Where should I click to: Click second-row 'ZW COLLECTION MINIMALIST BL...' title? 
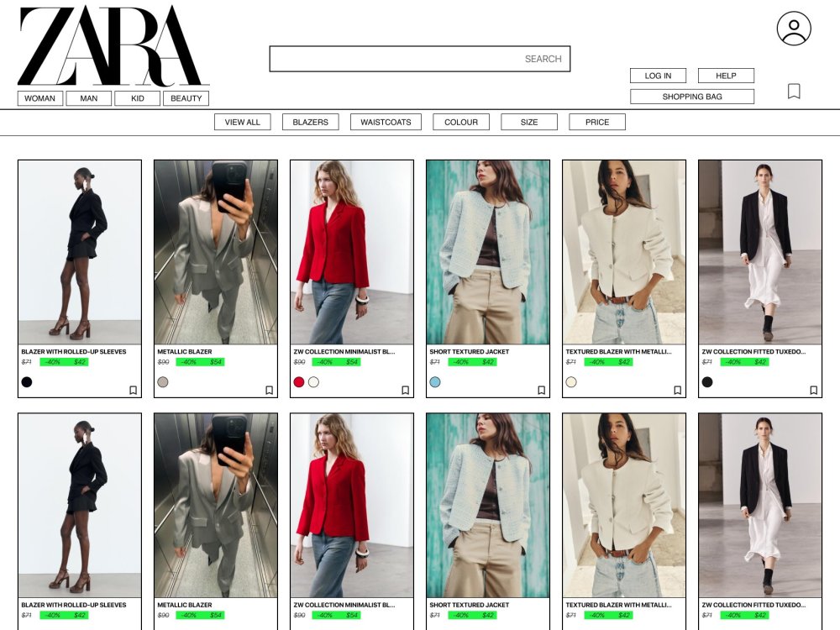[344, 606]
